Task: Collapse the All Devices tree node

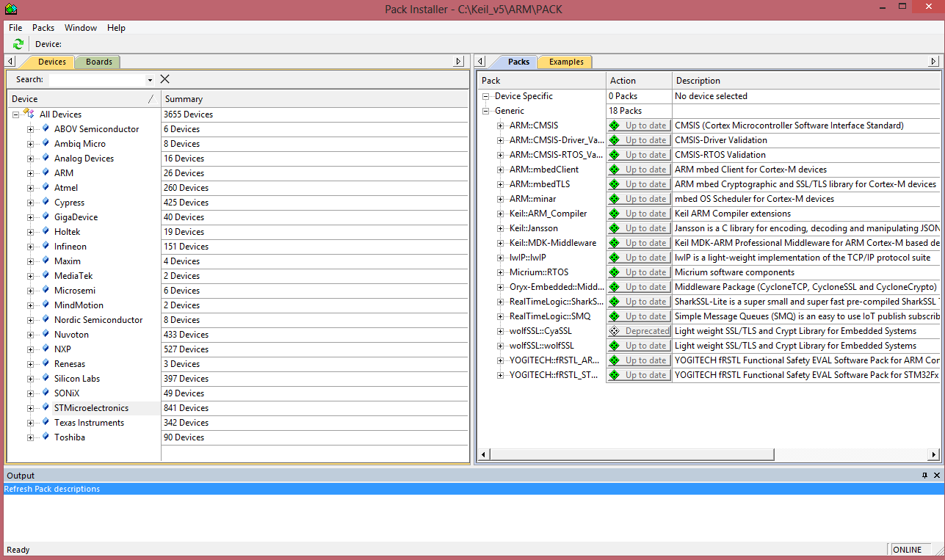Action: pyautogui.click(x=16, y=114)
